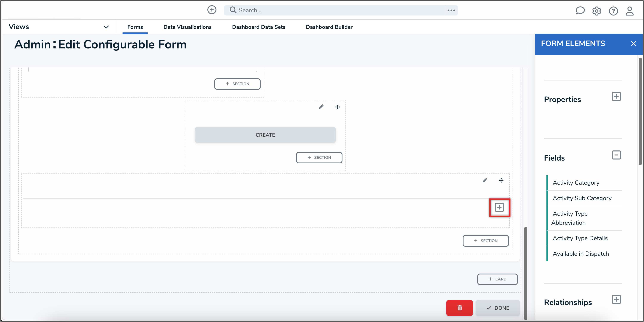Click pencil edit icon above CREATE button
Screen dimensions: 644x322
321,107
